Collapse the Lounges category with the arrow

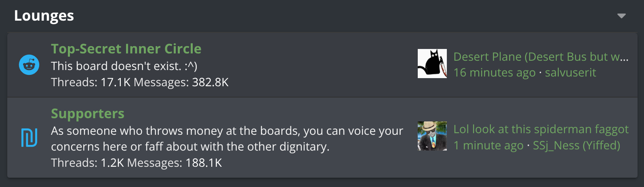621,16
